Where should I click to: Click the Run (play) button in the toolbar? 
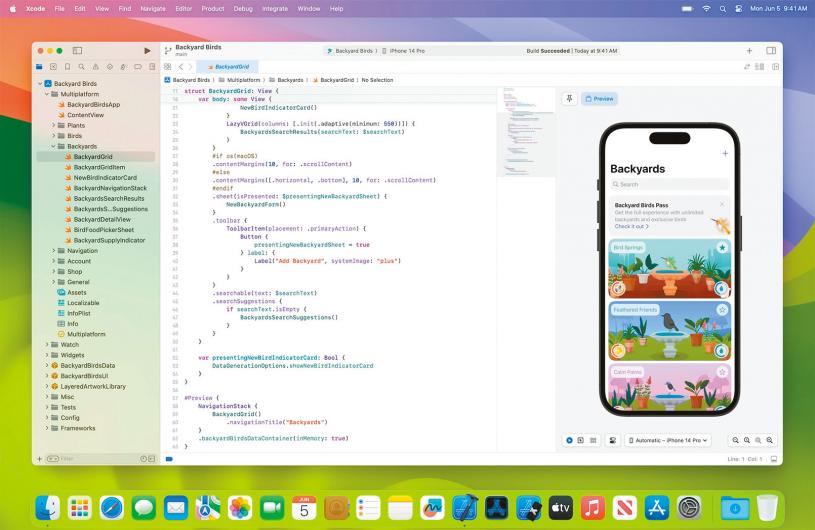point(148,50)
